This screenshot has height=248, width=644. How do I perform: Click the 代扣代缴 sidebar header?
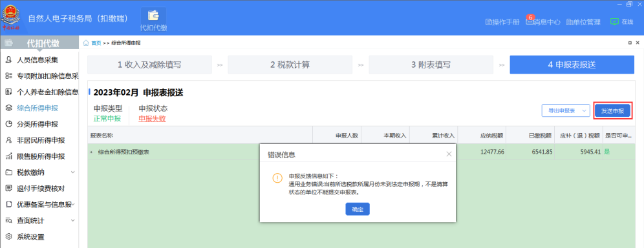tap(39, 43)
